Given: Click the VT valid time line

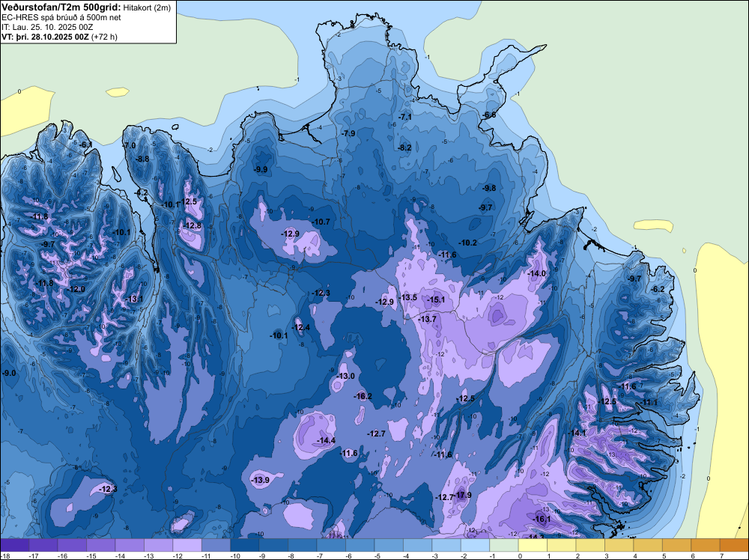Looking at the screenshot, I should click(x=58, y=37).
